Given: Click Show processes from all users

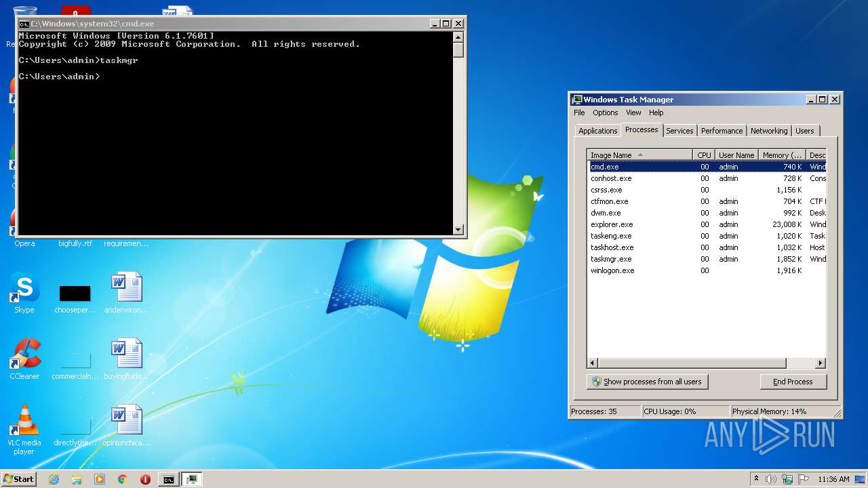Looking at the screenshot, I should pyautogui.click(x=647, y=382).
